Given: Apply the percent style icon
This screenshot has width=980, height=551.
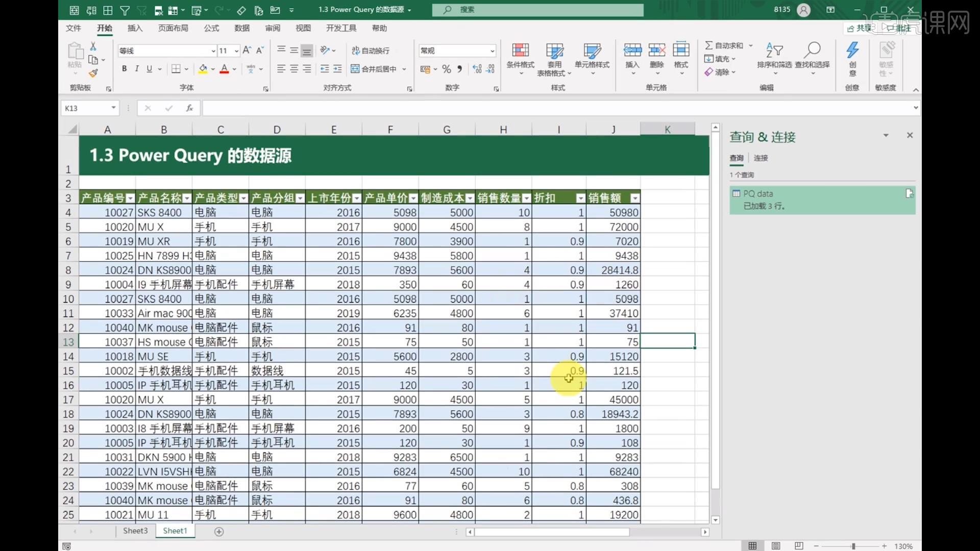Looking at the screenshot, I should click(446, 69).
